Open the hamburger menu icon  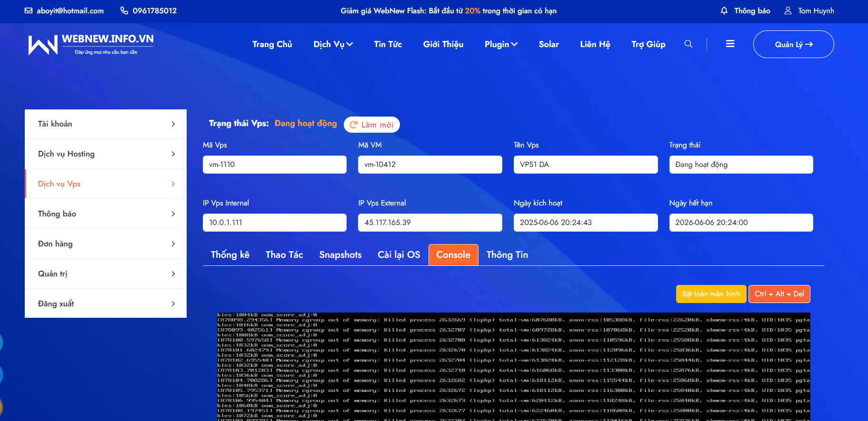730,44
